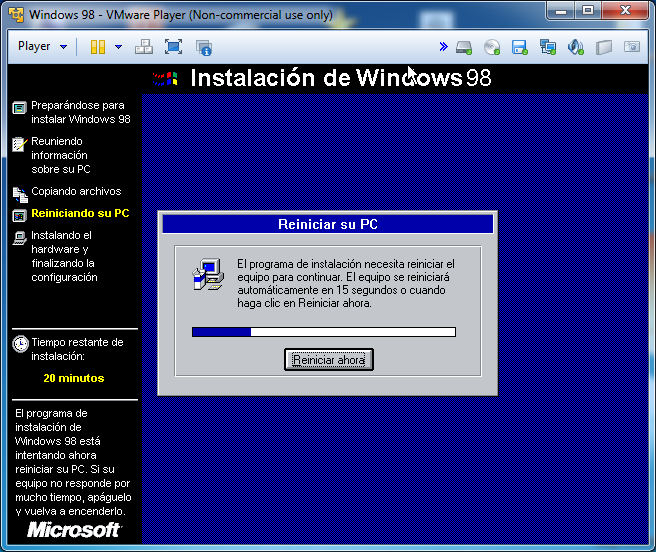Click Send Ctrl+Alt+Del icon
This screenshot has width=656, height=552.
tap(144, 47)
